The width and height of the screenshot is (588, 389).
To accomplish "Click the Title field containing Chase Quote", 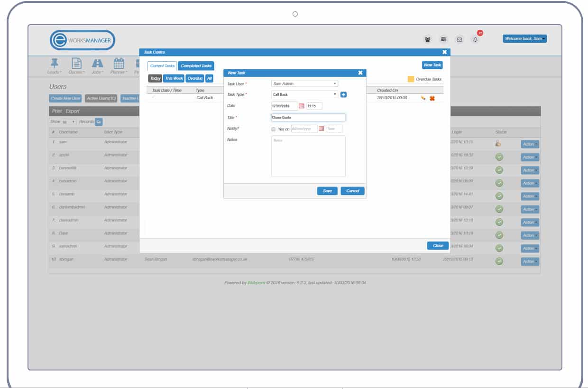I will pyautogui.click(x=308, y=118).
